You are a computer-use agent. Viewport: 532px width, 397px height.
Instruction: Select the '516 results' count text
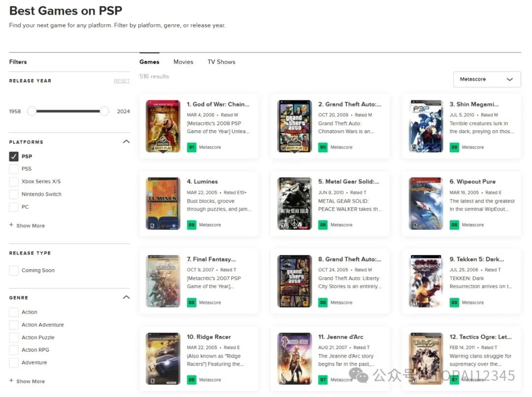[154, 76]
